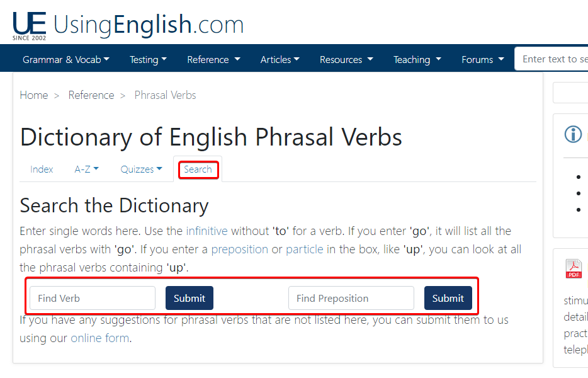Follow the online form link

click(99, 338)
